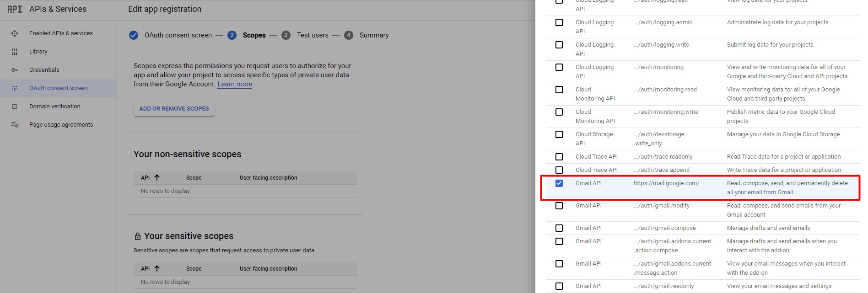The image size is (868, 293).
Task: Click https://mail.google.com/ scope text
Action: point(666,183)
